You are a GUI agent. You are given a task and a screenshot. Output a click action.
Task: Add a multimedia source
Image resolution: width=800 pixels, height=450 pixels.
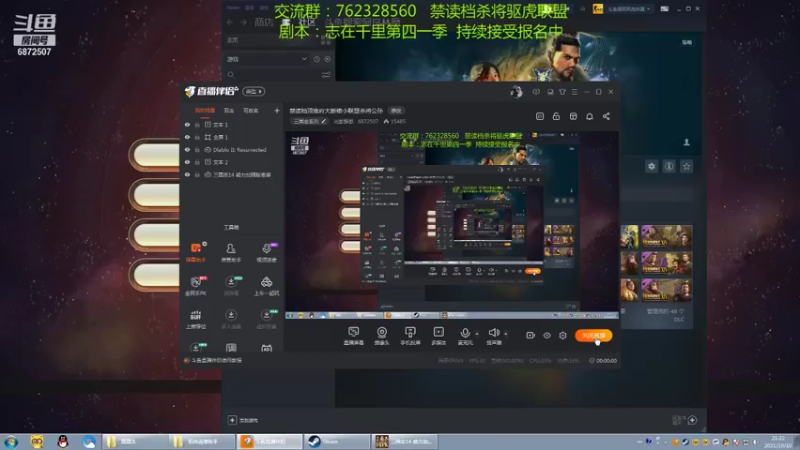point(439,336)
